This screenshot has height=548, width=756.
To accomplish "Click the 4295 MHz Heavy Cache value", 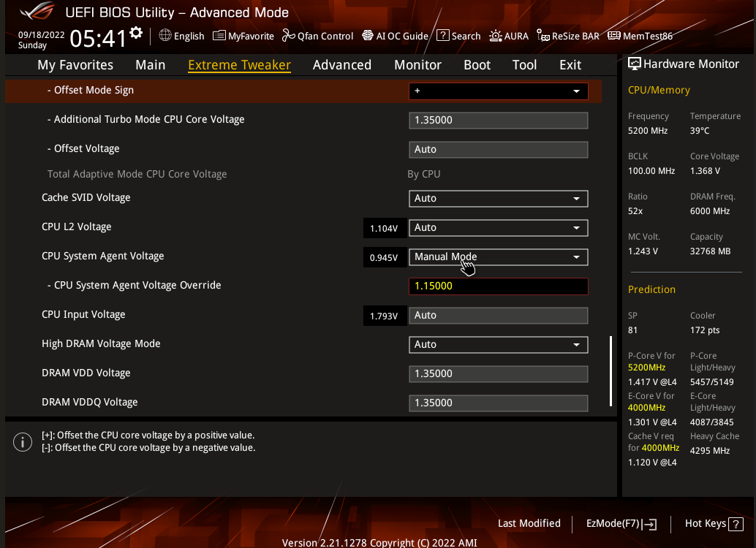I will [x=710, y=451].
